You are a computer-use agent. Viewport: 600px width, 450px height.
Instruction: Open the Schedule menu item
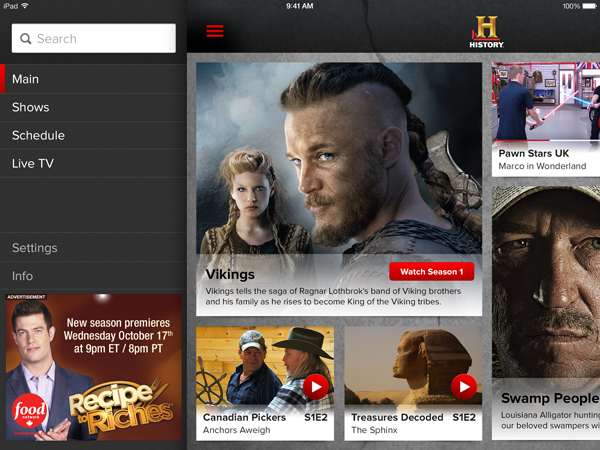(x=93, y=135)
